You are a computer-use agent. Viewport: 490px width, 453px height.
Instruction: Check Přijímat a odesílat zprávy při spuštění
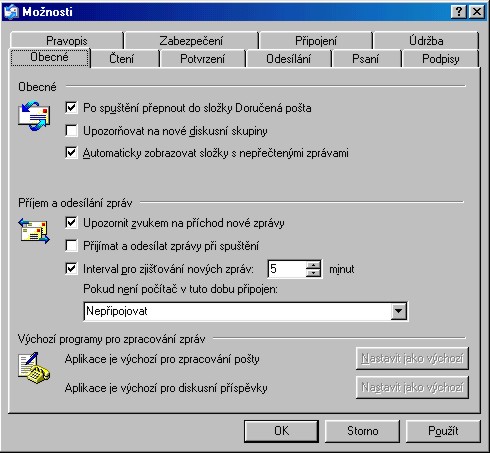click(x=71, y=246)
